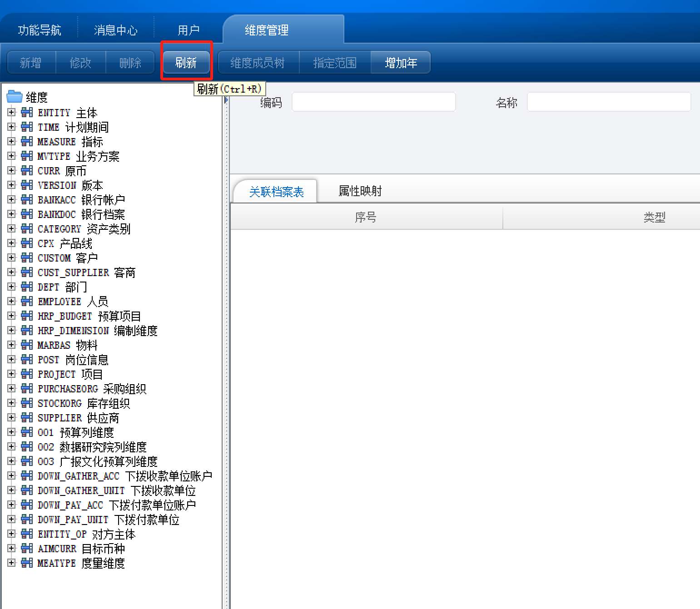Switch to the 属性映射 tab
Image resolution: width=700 pixels, height=609 pixels.
pos(360,191)
